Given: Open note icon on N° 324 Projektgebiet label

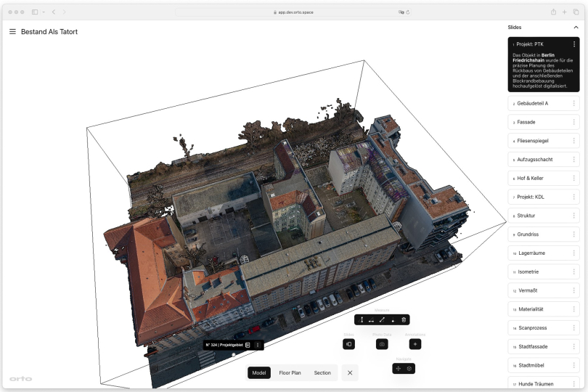Looking at the screenshot, I should click(x=248, y=345).
